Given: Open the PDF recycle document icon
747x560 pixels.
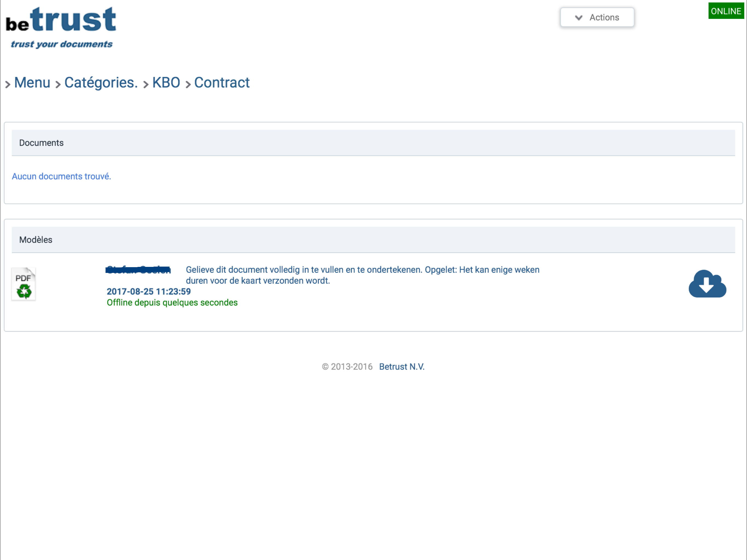Looking at the screenshot, I should [x=23, y=284].
